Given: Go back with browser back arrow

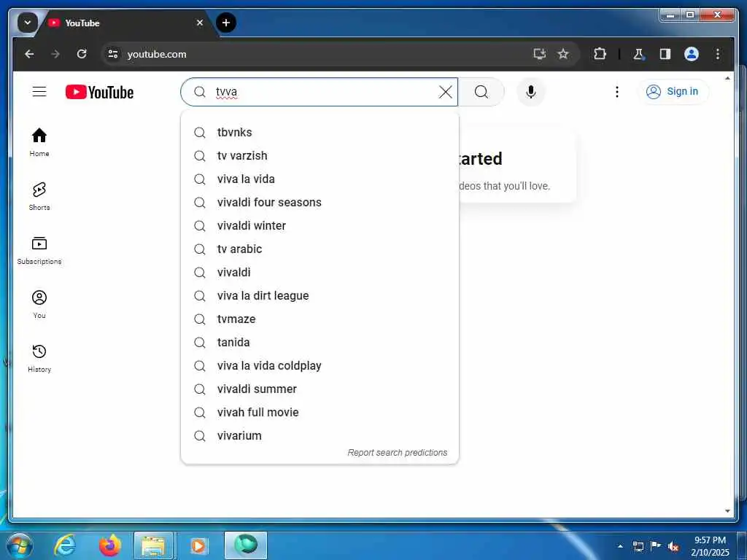Looking at the screenshot, I should pos(29,54).
